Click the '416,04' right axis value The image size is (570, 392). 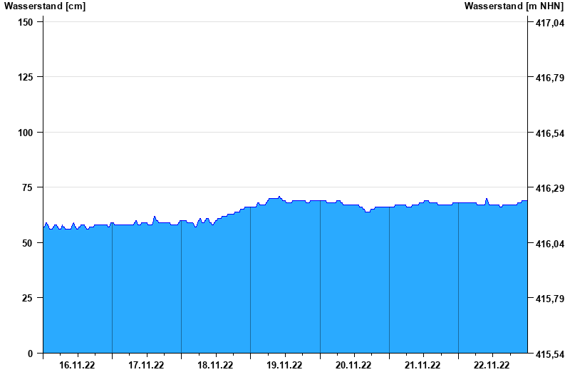pos(550,244)
